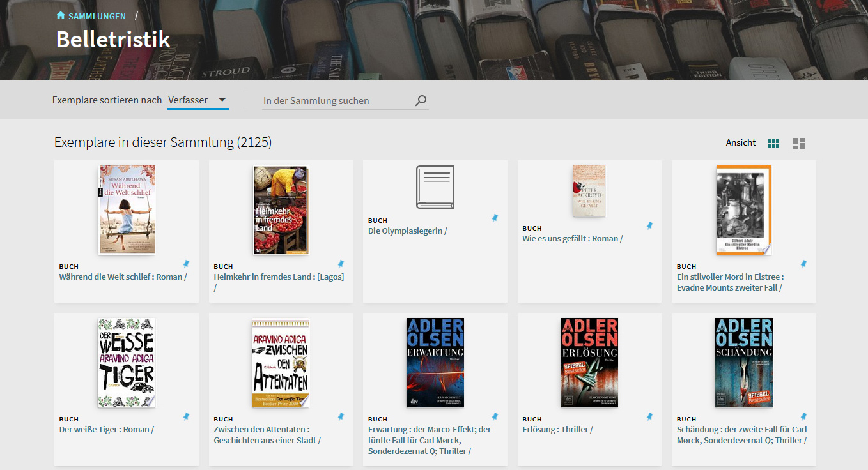
Task: Pin Schändung: der zweite Fall
Action: click(803, 416)
